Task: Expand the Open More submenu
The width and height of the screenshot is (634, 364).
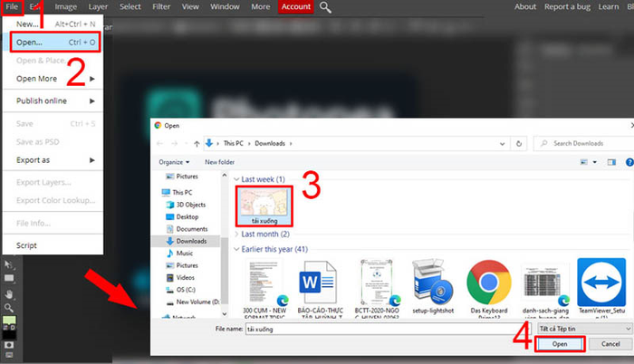Action: pos(53,79)
